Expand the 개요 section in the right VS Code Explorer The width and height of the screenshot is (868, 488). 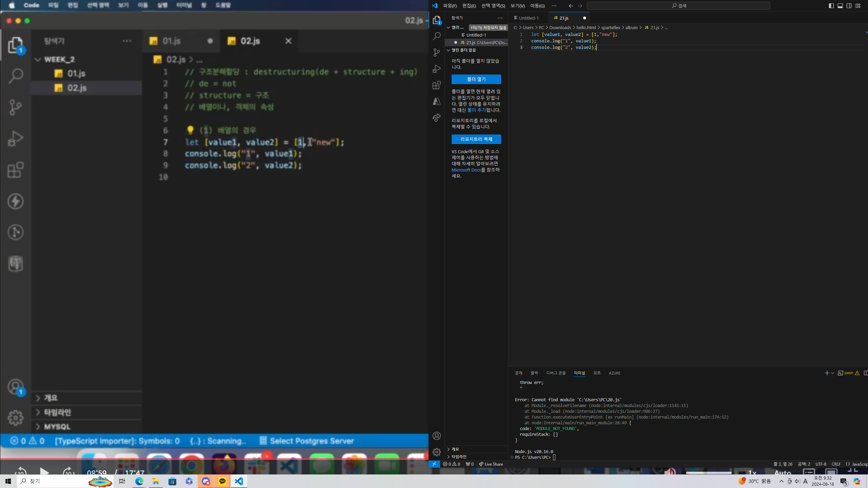(476, 449)
